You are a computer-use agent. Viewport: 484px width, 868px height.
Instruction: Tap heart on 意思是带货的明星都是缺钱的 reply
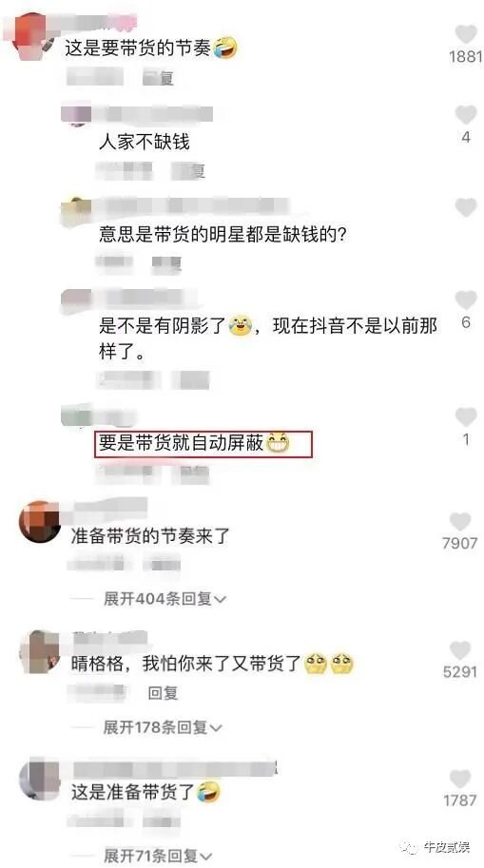466,208
